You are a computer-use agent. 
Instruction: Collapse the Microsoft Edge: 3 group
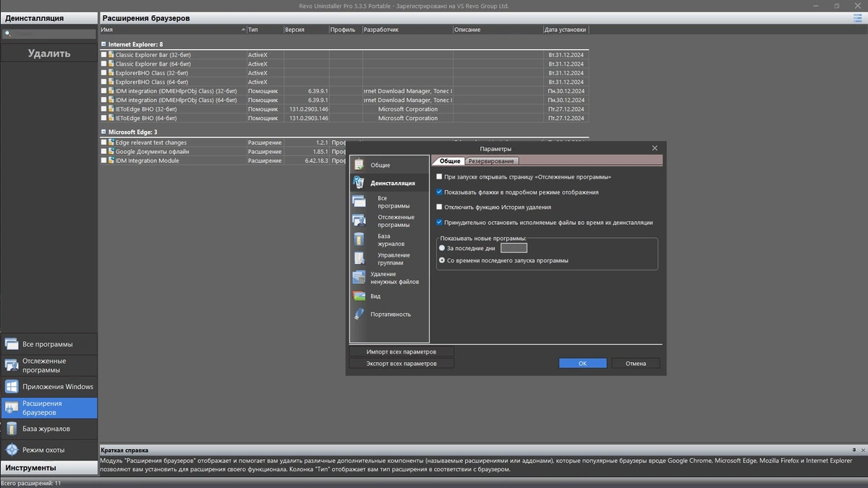pyautogui.click(x=103, y=132)
